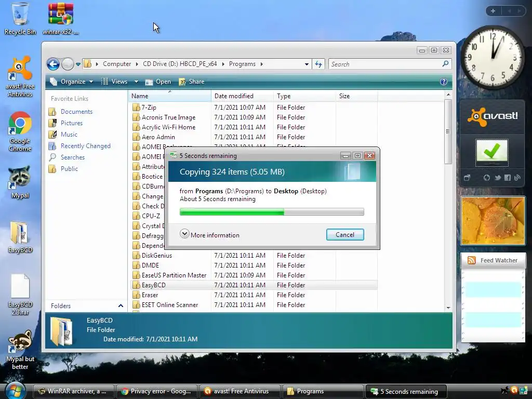Image resolution: width=532 pixels, height=399 pixels.
Task: Launch avast! Free Antivirus desktop shortcut
Action: (x=20, y=76)
